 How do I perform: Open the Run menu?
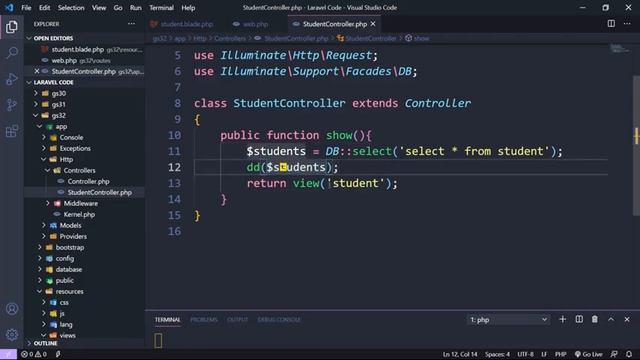coord(136,7)
